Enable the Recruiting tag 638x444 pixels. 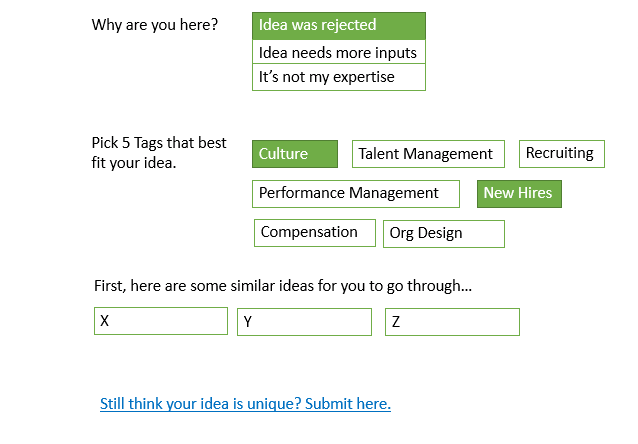click(x=561, y=153)
